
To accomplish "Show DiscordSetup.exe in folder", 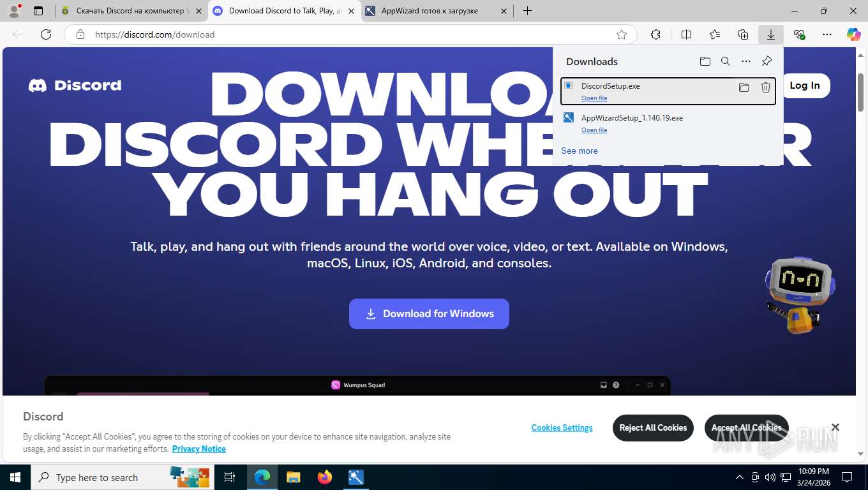I will [744, 87].
